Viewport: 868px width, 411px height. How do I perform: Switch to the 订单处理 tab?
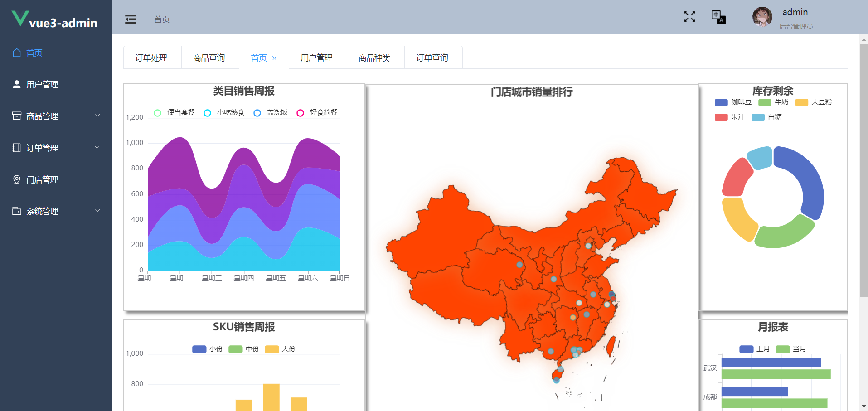(x=151, y=58)
